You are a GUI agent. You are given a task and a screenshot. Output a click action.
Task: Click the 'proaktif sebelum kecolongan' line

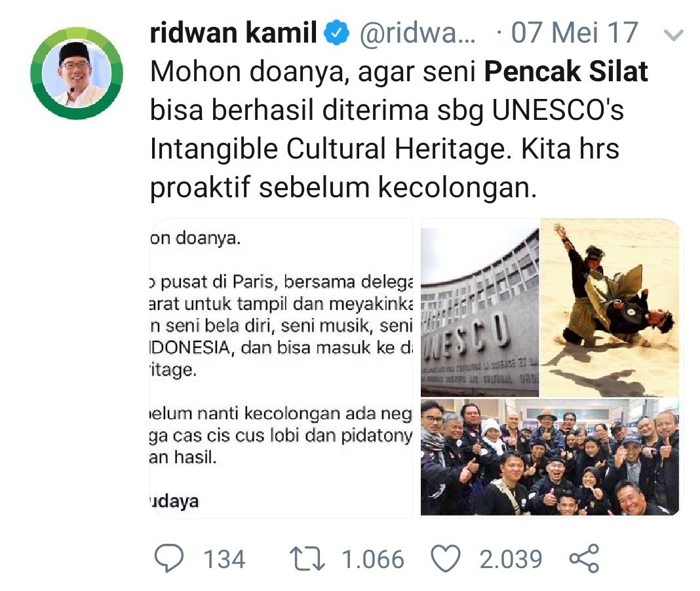[x=343, y=187]
